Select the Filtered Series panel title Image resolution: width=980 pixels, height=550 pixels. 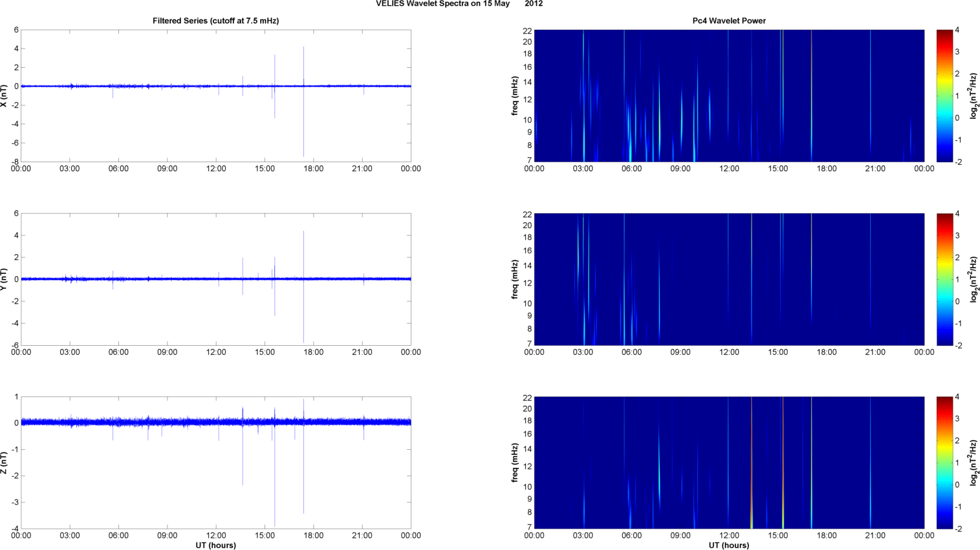pos(215,21)
